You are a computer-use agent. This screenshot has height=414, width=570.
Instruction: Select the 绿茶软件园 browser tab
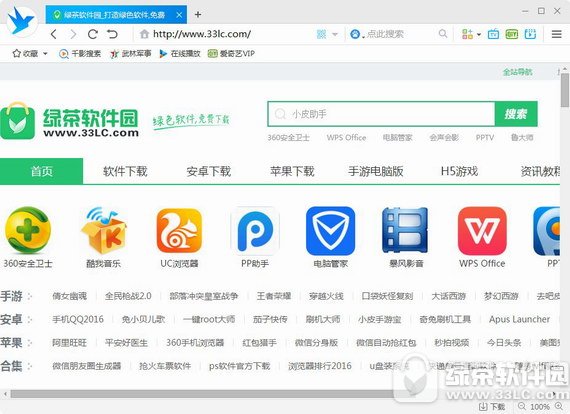pyautogui.click(x=116, y=15)
